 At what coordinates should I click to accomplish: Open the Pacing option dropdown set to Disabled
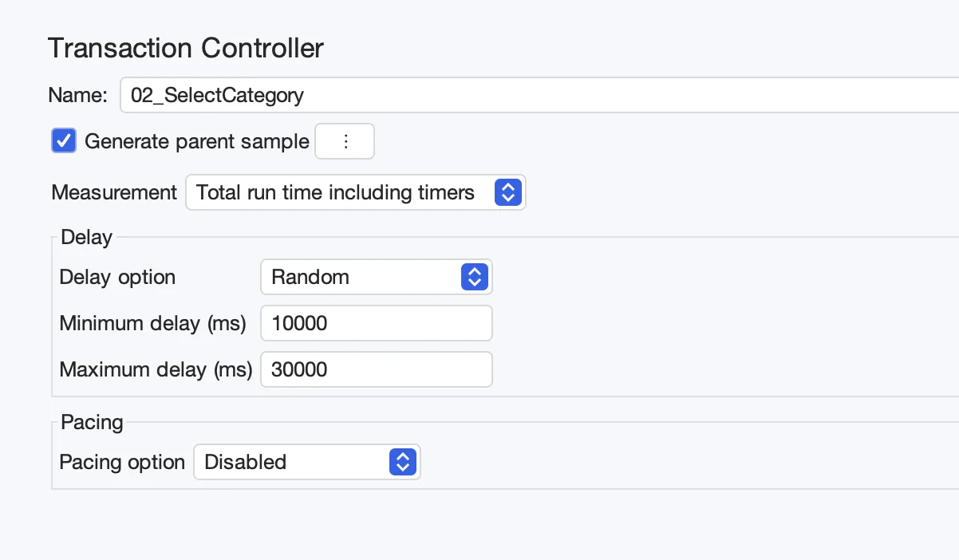click(307, 462)
